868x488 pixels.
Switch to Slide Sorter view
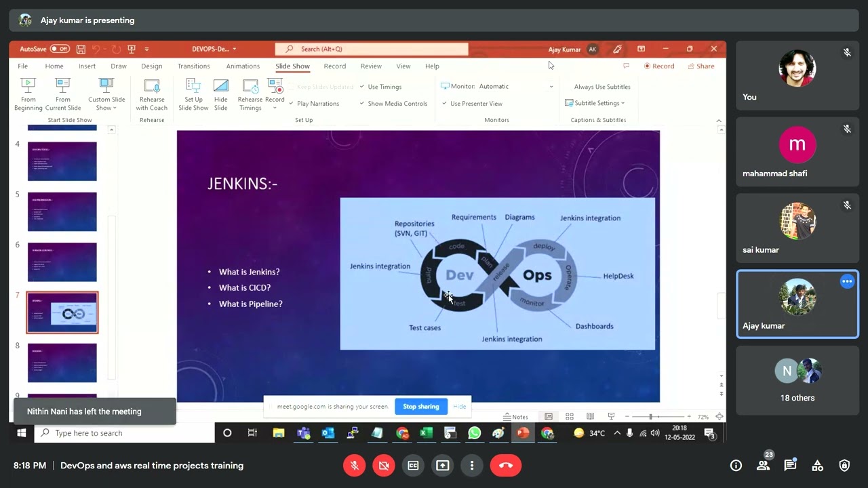pyautogui.click(x=570, y=416)
